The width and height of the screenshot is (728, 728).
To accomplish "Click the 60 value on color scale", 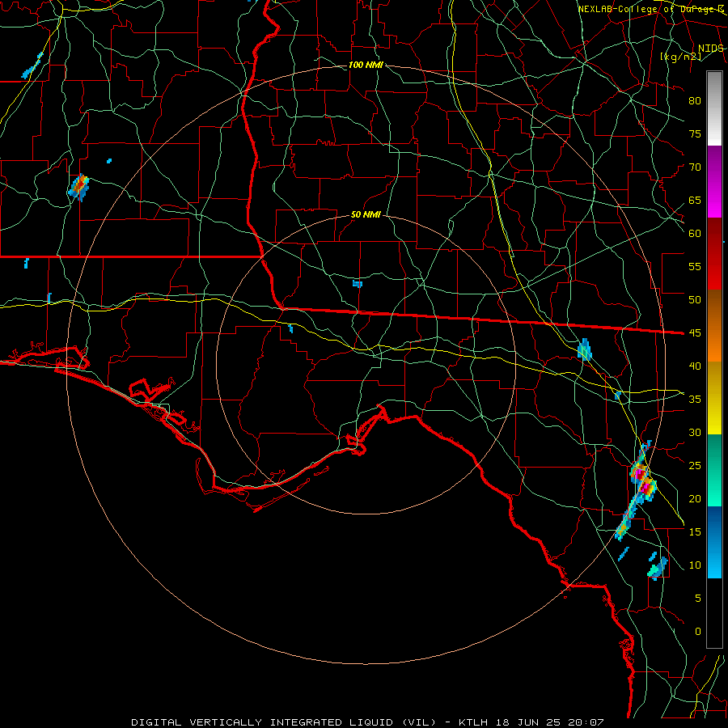I will pos(695,234).
